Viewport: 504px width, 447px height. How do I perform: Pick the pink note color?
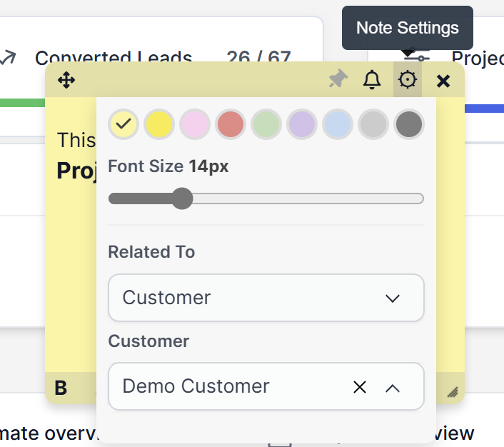195,124
